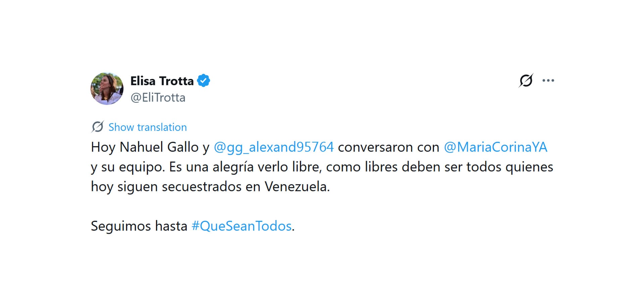
Task: Open the @EliTrotta handle link
Action: coord(158,98)
